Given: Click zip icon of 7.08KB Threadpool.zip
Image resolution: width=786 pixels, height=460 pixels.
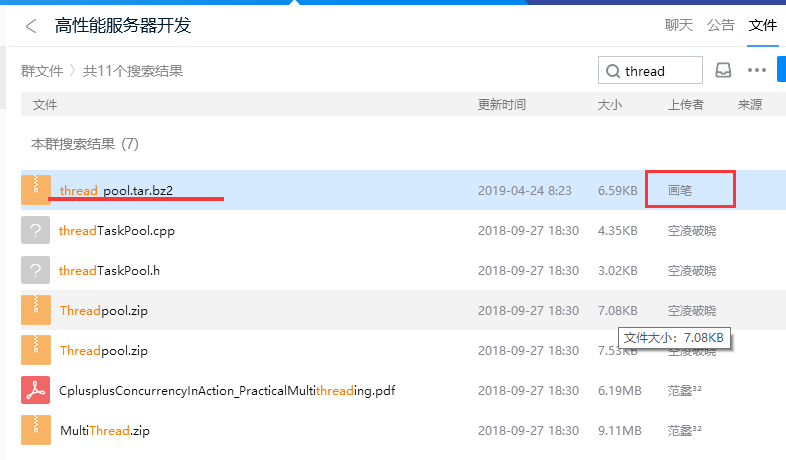Looking at the screenshot, I should click(36, 310).
